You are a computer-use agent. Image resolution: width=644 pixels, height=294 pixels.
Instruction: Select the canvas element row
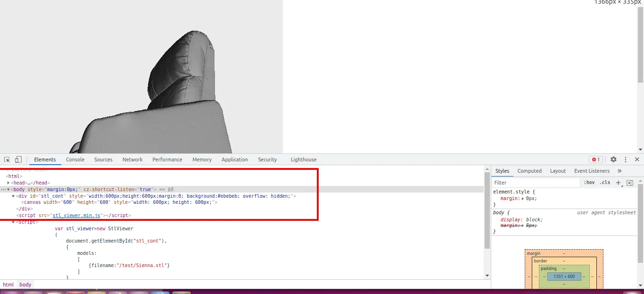pyautogui.click(x=119, y=202)
